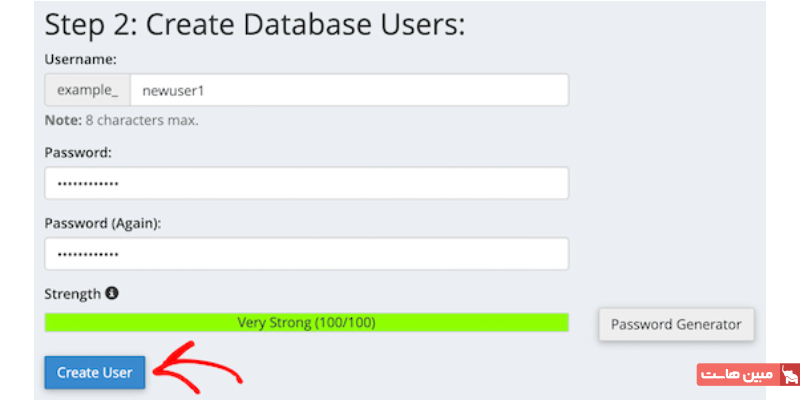Image resolution: width=800 pixels, height=400 pixels.
Task: Click the Strength info icon
Action: [x=112, y=294]
